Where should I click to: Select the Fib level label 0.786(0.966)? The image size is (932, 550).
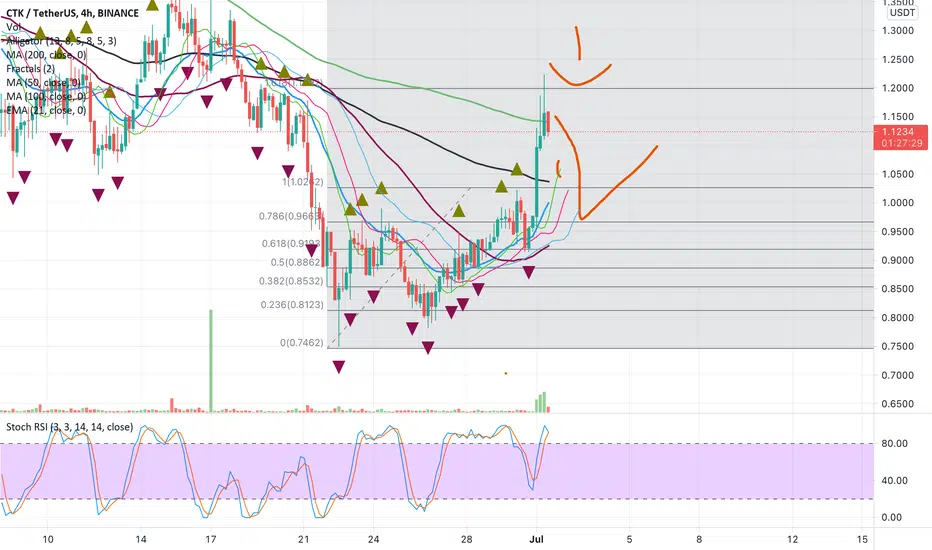pyautogui.click(x=291, y=216)
